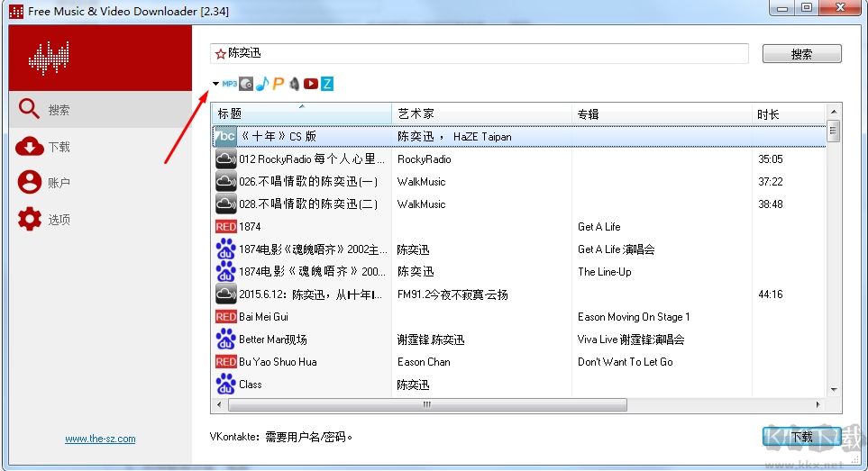Click the gear options icon in sidebar

(30, 219)
